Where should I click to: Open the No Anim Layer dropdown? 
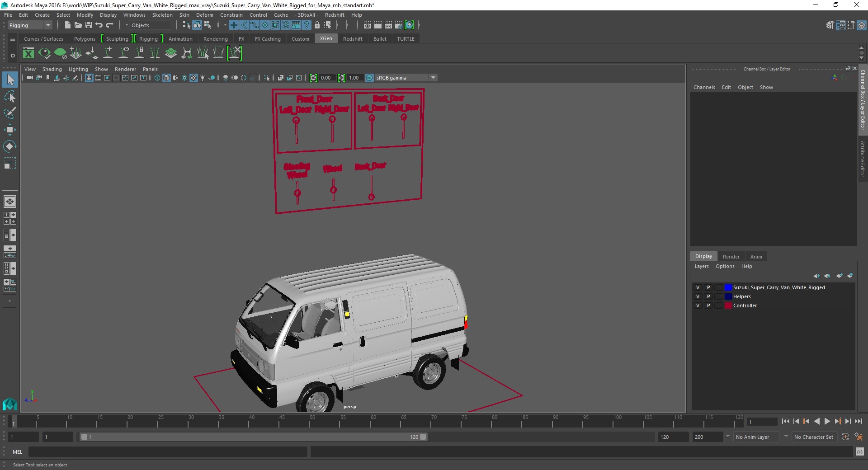(756, 437)
